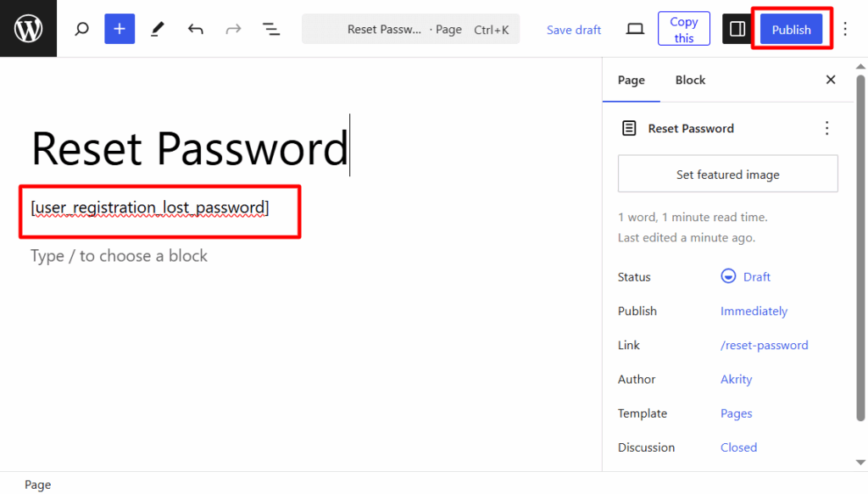Screen dimensions: 868x494
Task: Click the scrollbar up arrow
Action: pos(860,66)
